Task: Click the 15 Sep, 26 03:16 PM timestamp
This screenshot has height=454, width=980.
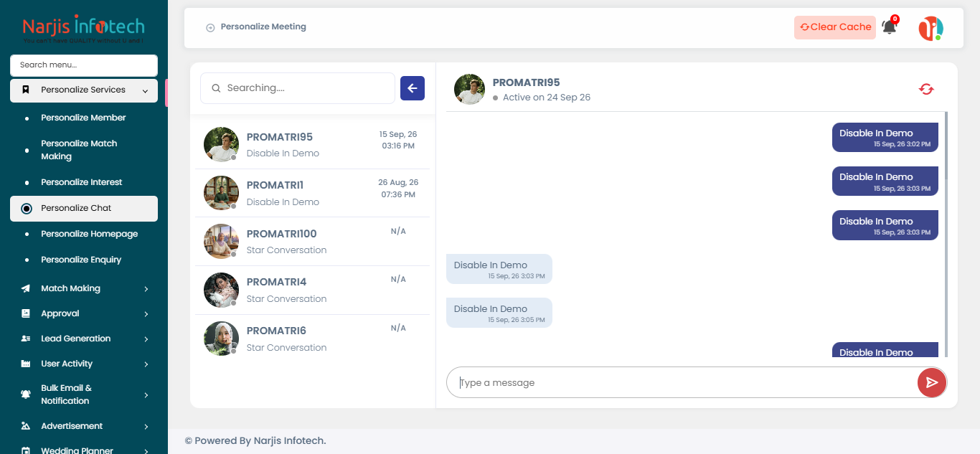Action: click(x=398, y=140)
